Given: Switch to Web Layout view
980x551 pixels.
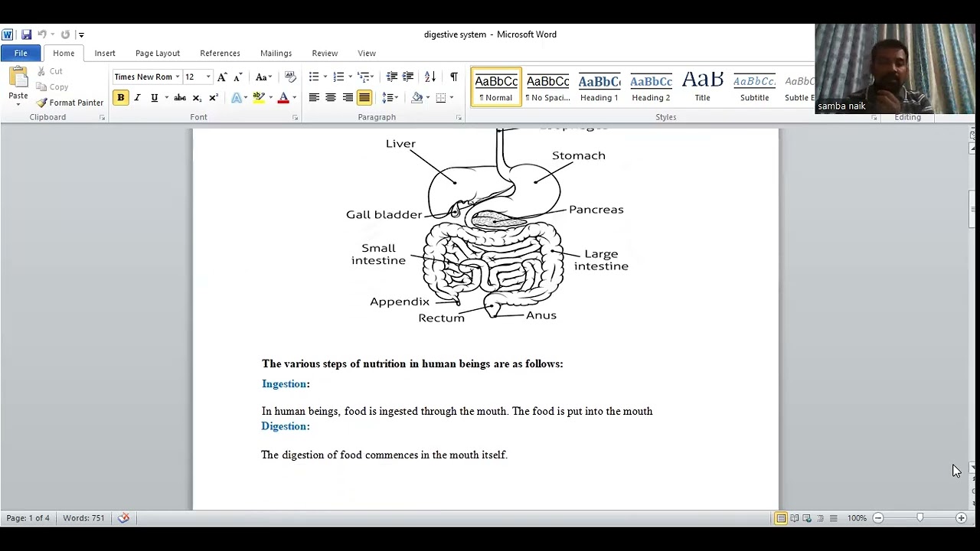Looking at the screenshot, I should (x=807, y=518).
